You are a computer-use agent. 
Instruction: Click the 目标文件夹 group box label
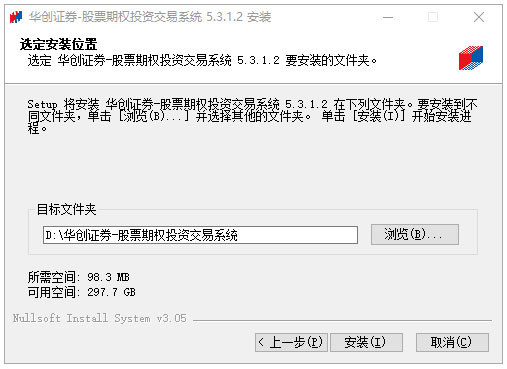click(x=66, y=209)
